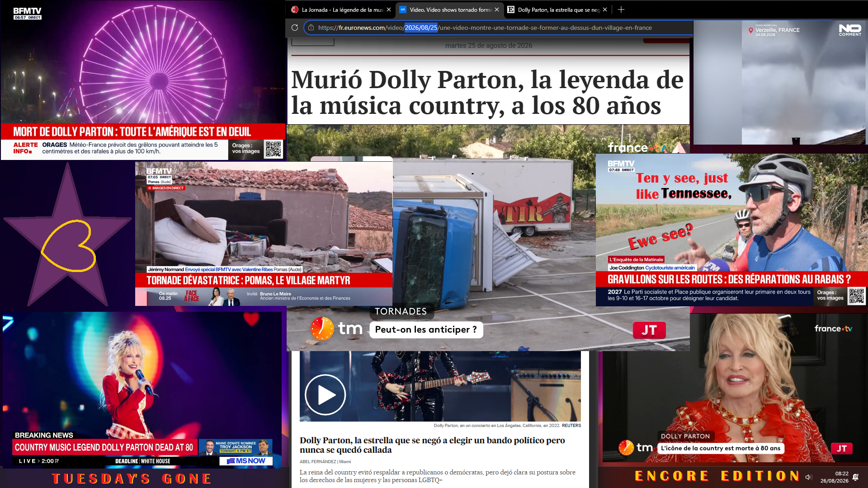Open author Abel Fernández's page
This screenshot has height=488, width=868.
pyautogui.click(x=318, y=461)
